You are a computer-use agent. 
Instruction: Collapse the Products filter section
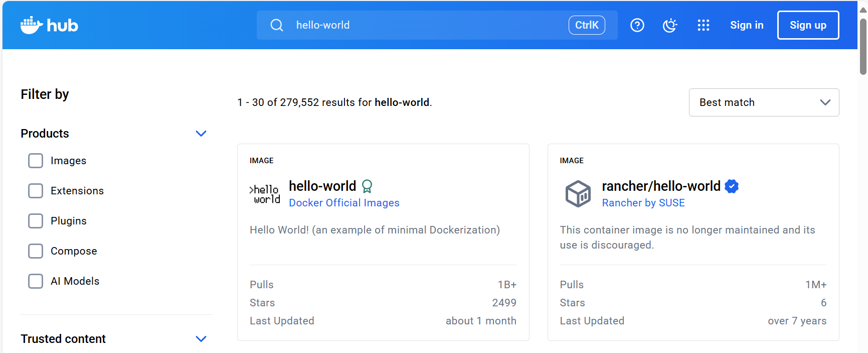point(201,134)
